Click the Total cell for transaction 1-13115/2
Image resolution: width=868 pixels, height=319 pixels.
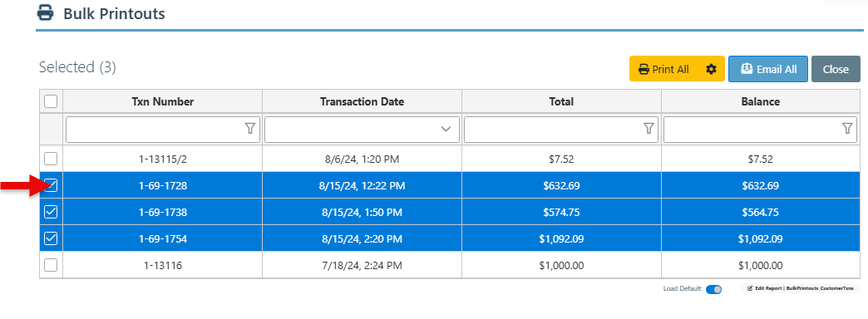[x=561, y=159]
